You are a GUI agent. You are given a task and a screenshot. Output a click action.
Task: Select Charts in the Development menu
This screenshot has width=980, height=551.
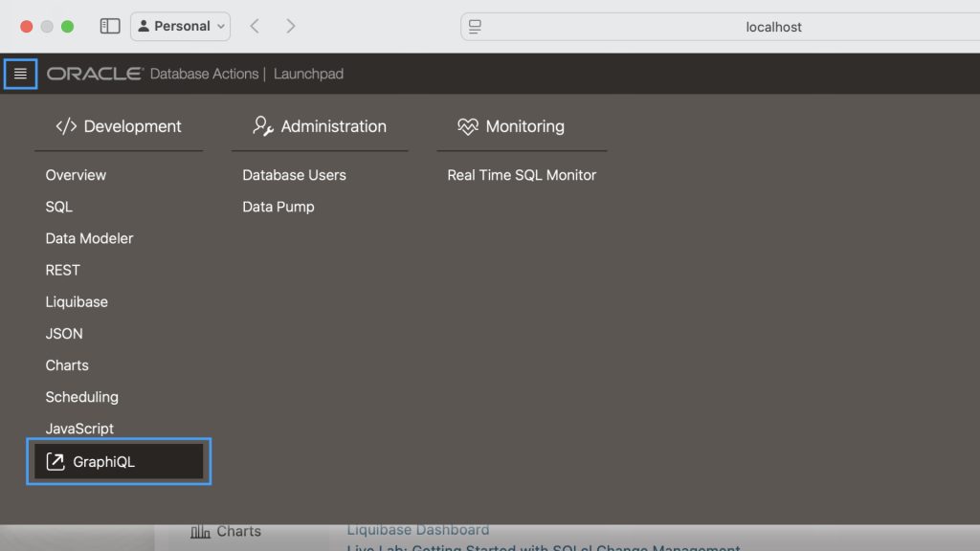pos(67,365)
